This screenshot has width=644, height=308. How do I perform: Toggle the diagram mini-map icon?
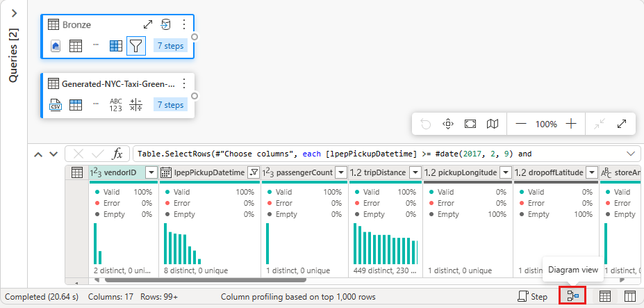pos(493,124)
